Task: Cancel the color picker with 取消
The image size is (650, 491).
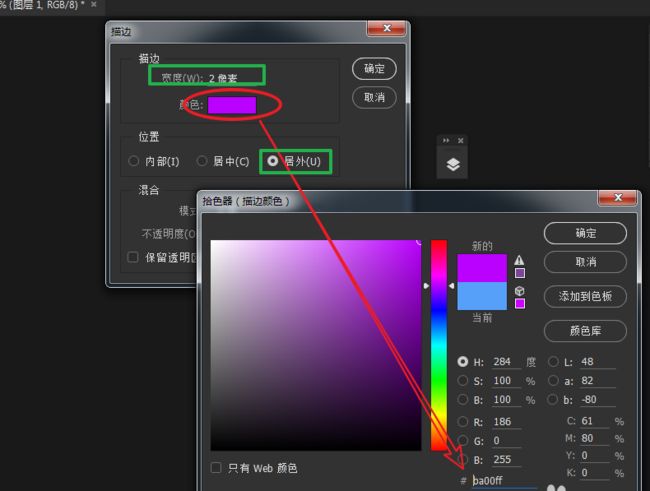Action: (585, 262)
